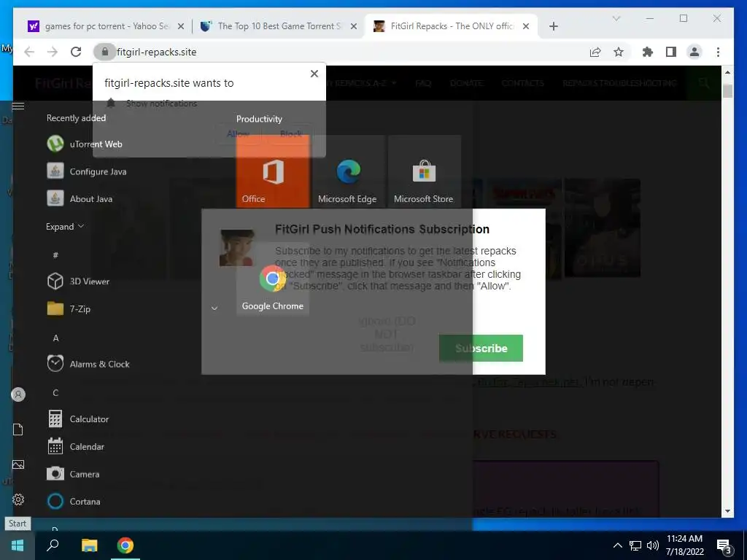The height and width of the screenshot is (560, 747).
Task: Open the Chrome profile icon
Action: tap(694, 52)
